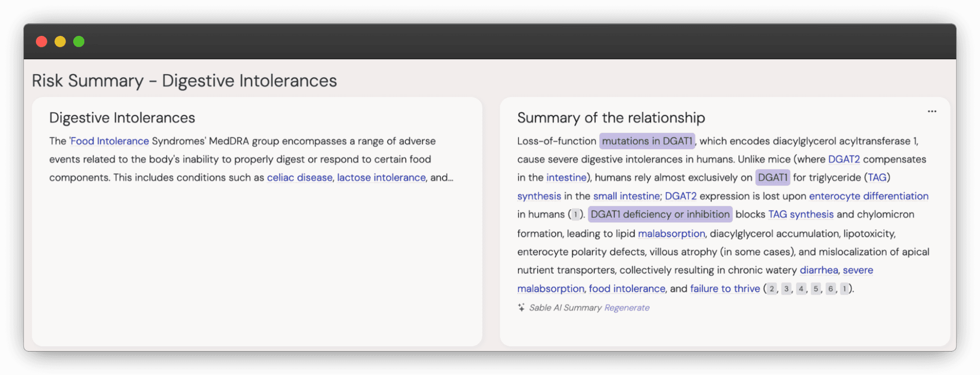Click the highlighted "DGAT1 deficiency or inhibition" tag
Viewport: 980px width, 375px height.
point(660,214)
